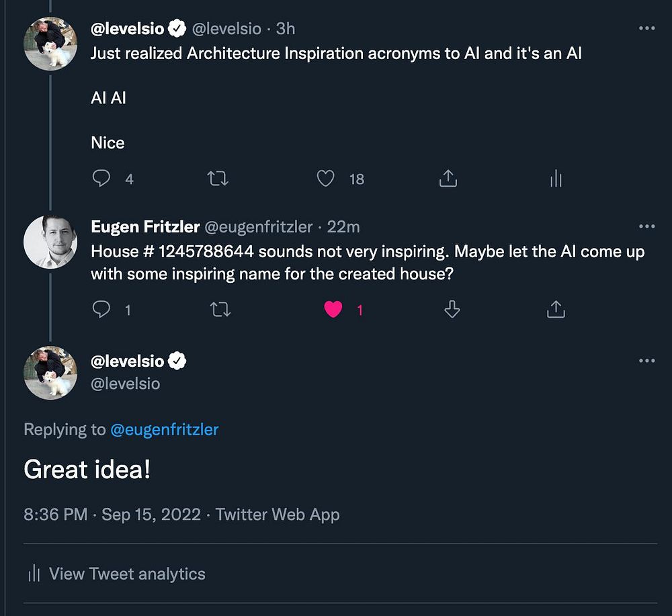
Task: Open more options on first levelsio tweet
Action: 646,28
